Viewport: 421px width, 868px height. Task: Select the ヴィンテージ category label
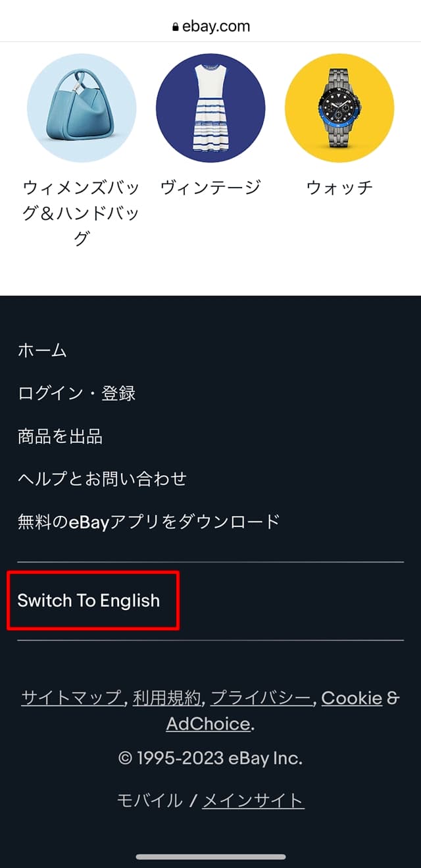point(210,188)
